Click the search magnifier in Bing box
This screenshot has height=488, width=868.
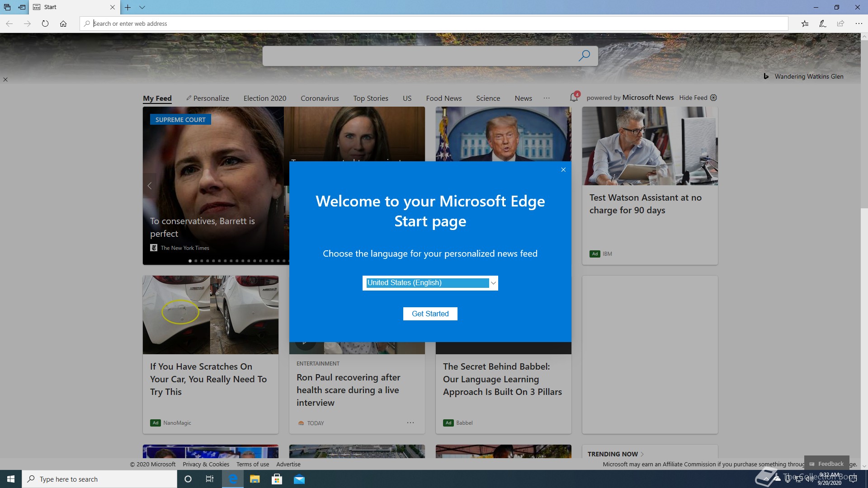[584, 56]
